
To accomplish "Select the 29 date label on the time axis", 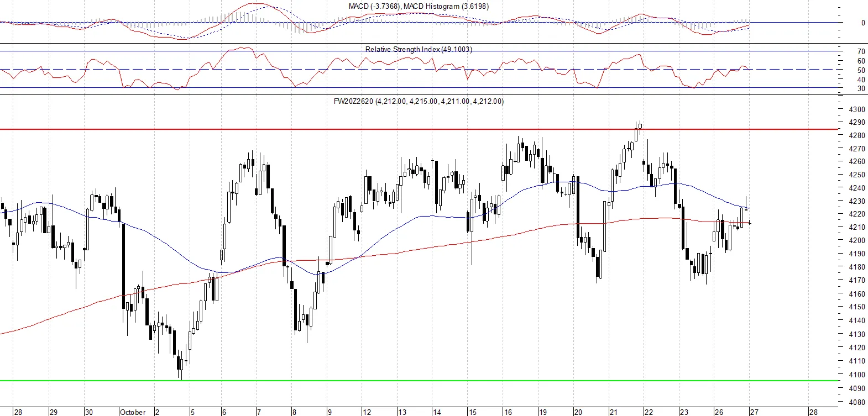I will coord(54,412).
